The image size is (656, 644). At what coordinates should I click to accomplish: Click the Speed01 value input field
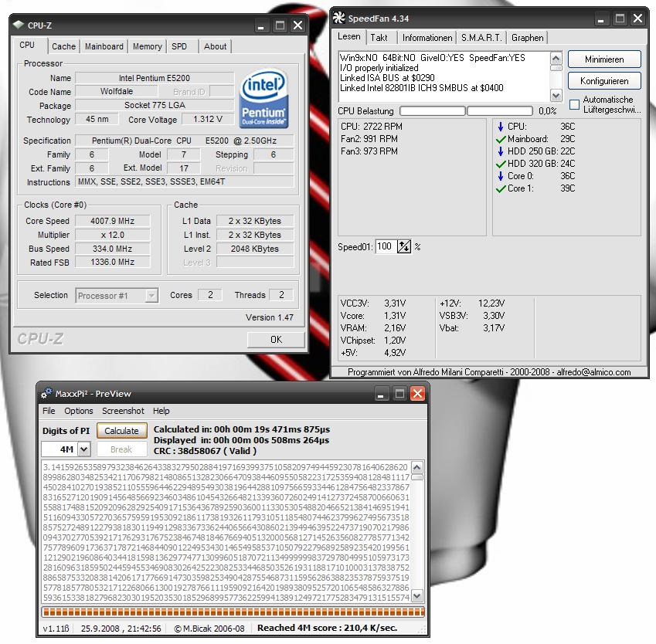pos(386,247)
